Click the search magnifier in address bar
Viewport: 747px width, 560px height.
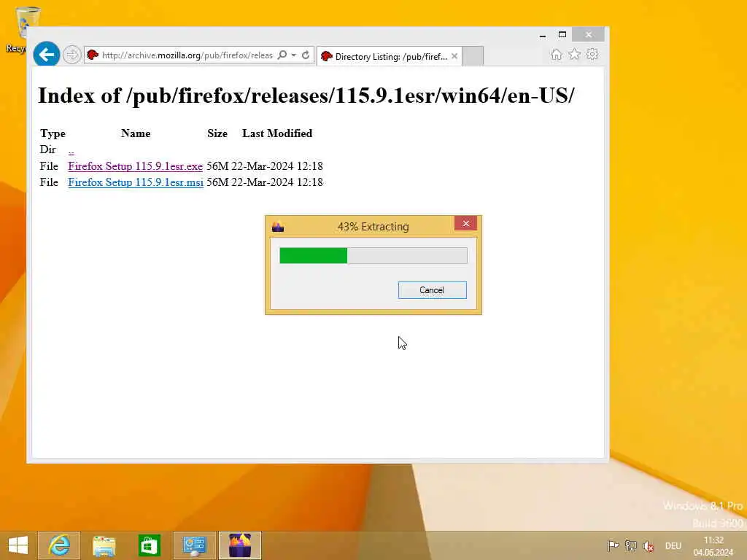click(282, 55)
